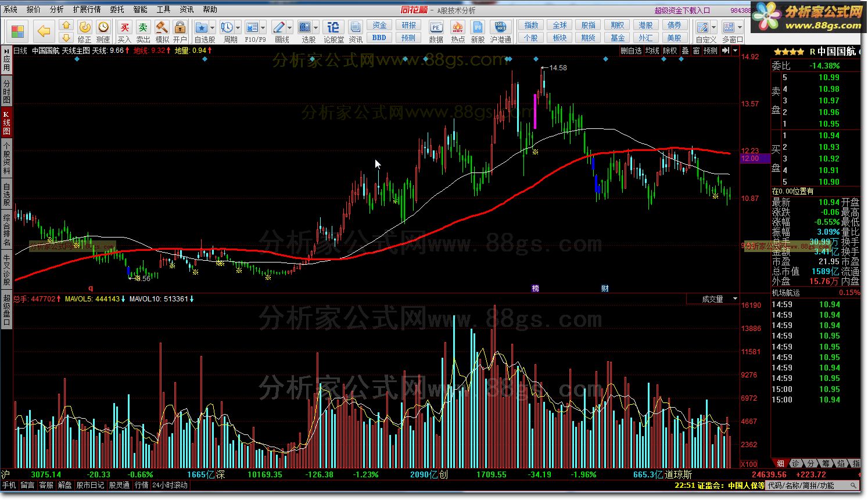Image resolution: width=868 pixels, height=500 pixels.
Task: Switch to 筹 chip distribution tab
Action: (x=826, y=463)
